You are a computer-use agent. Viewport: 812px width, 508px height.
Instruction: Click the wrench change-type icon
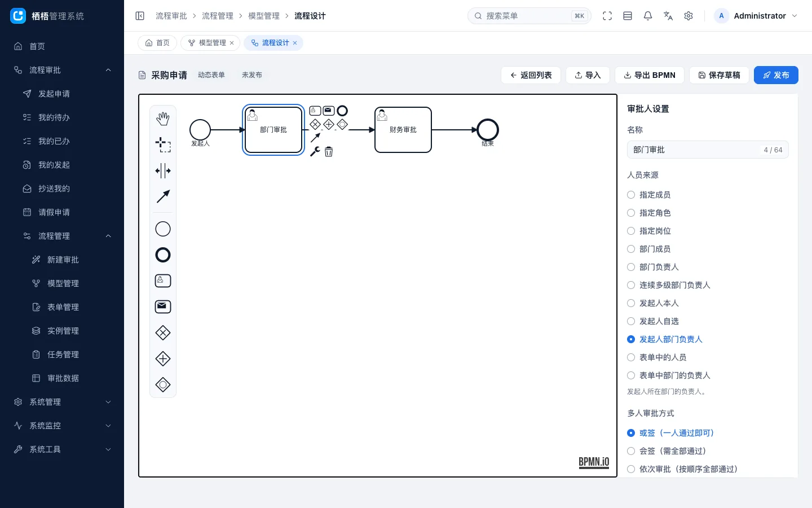click(315, 151)
